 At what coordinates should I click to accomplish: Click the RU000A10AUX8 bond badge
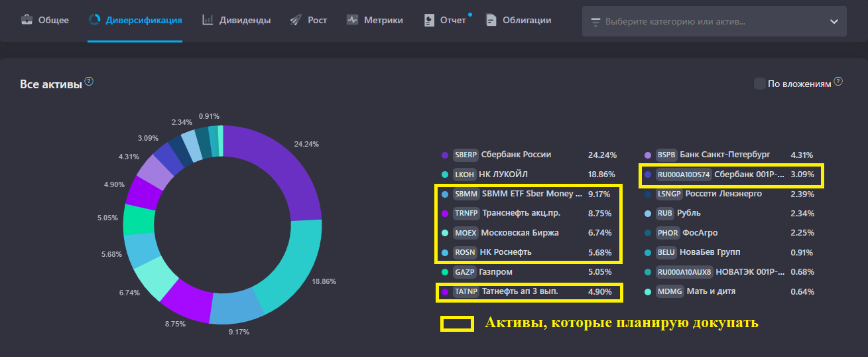(x=684, y=272)
